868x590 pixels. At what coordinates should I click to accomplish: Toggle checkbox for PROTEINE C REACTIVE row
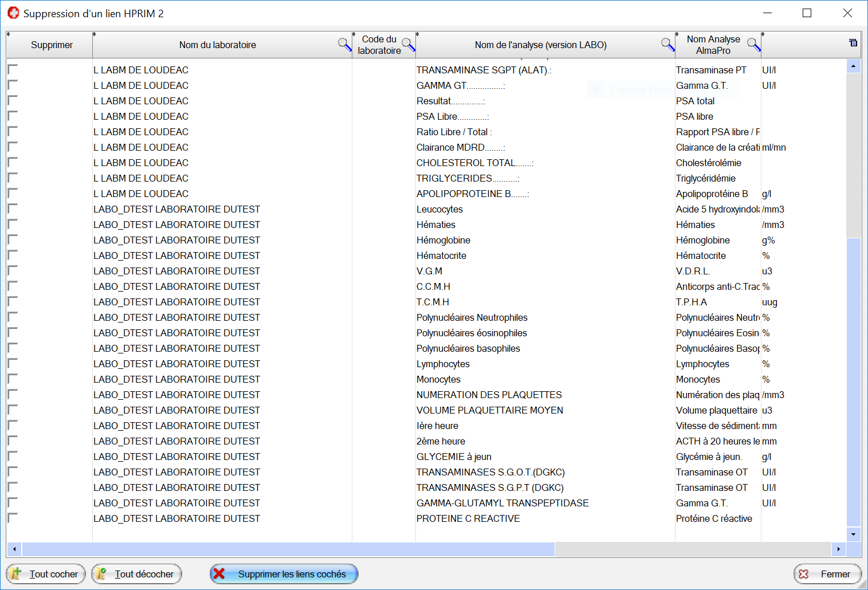click(13, 518)
